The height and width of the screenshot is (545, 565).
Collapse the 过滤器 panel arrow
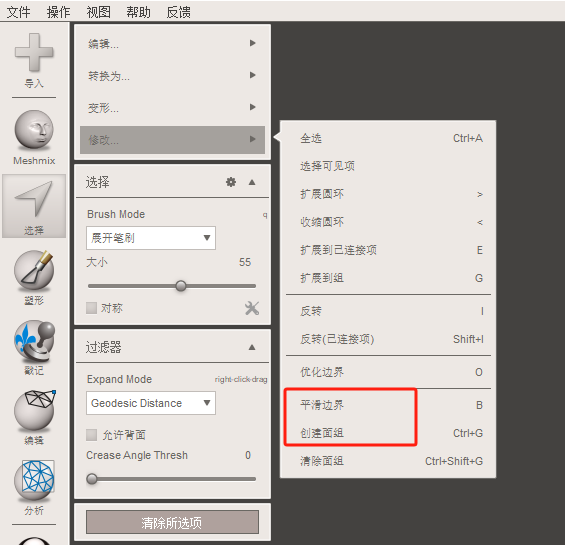click(x=252, y=347)
